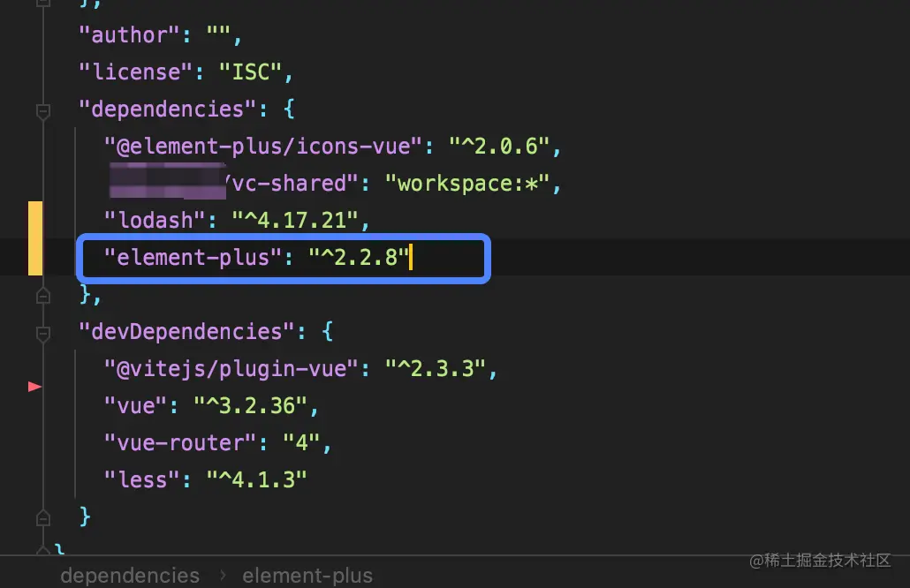This screenshot has height=588, width=910.
Task: Click the "ISC" license value
Action: click(x=251, y=72)
